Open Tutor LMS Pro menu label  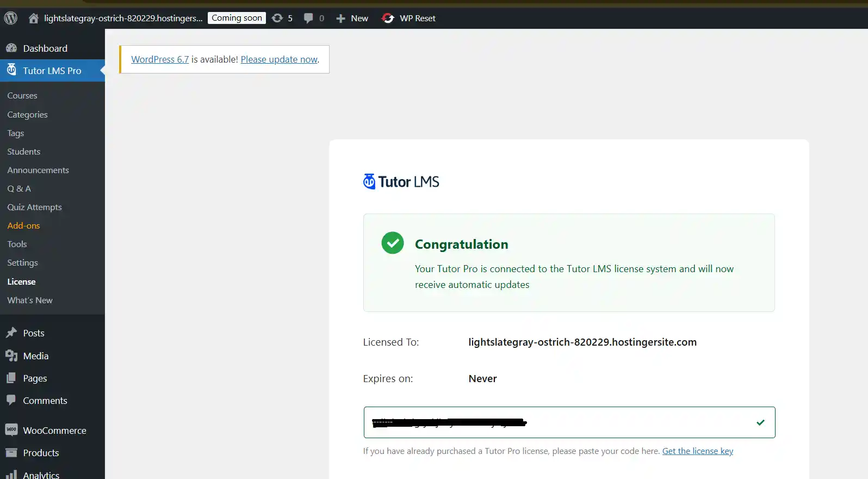tap(52, 70)
